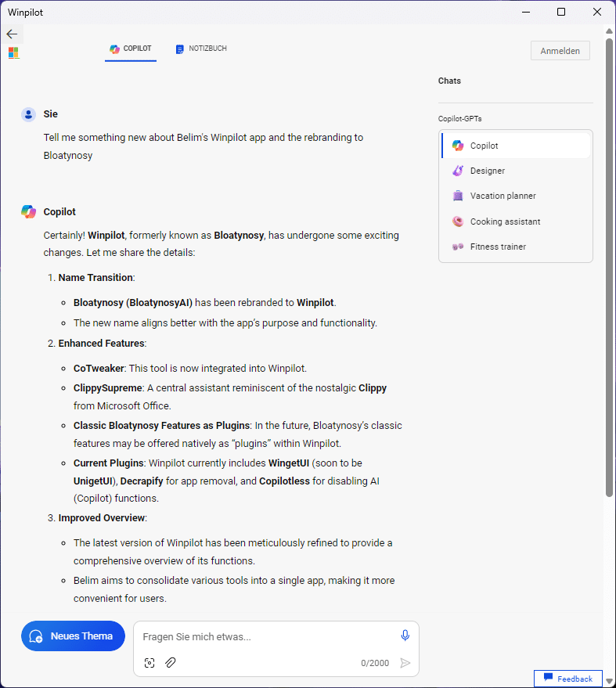Screen dimensions: 616x688
Task: Click the back arrow icon
Action: [12, 34]
